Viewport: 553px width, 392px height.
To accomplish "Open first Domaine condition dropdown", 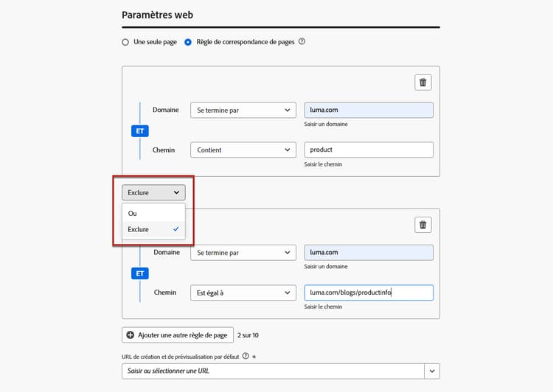I will coord(243,111).
